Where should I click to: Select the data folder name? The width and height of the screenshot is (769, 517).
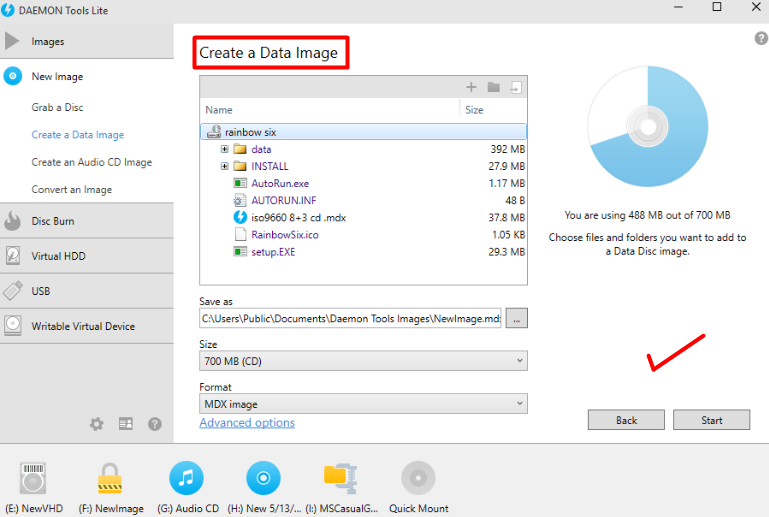tap(261, 149)
